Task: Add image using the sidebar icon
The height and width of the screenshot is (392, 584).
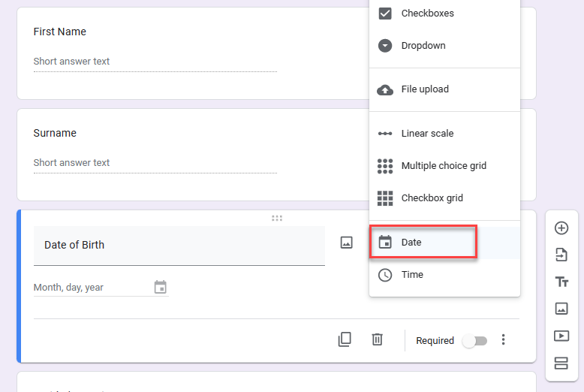Action: click(561, 309)
